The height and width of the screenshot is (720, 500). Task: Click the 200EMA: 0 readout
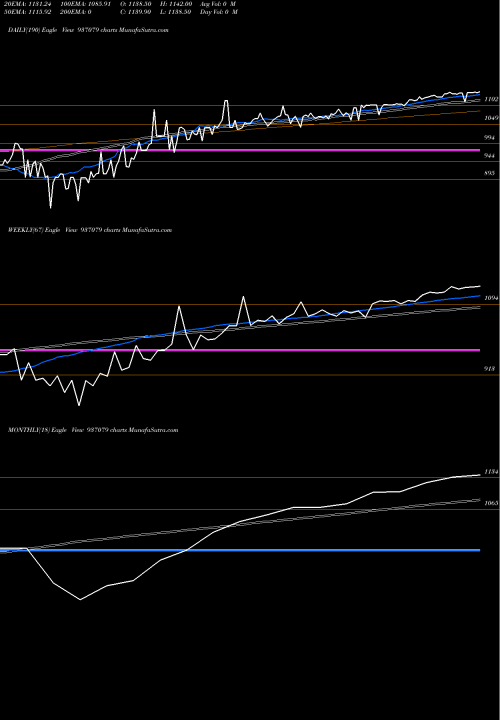click(75, 12)
